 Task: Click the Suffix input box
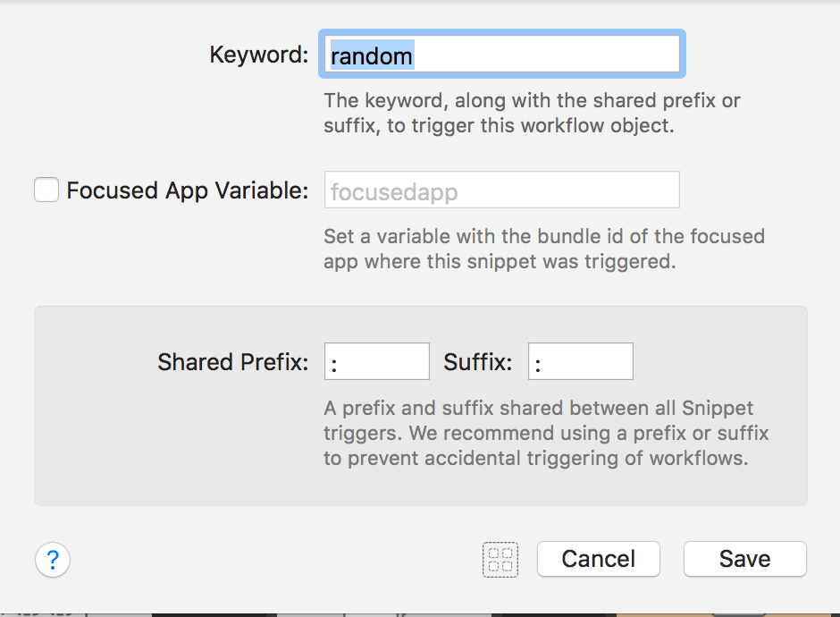point(580,362)
